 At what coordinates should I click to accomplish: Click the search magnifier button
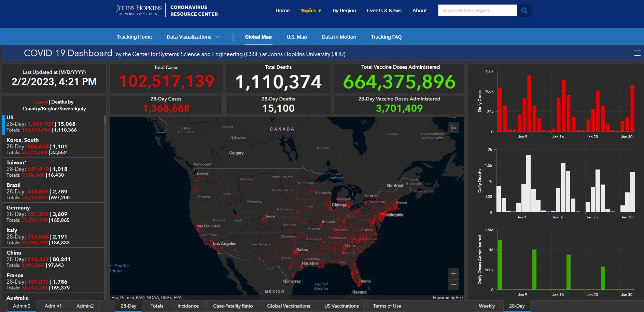pyautogui.click(x=524, y=11)
